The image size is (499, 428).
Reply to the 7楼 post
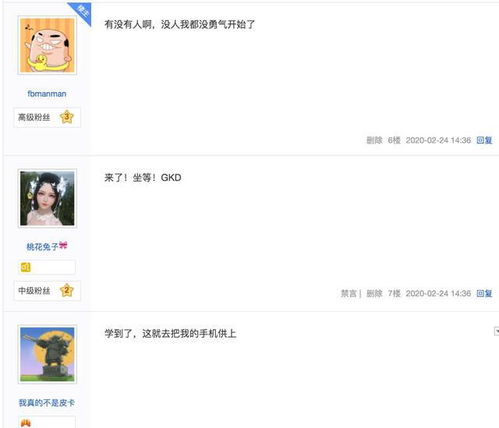point(484,294)
